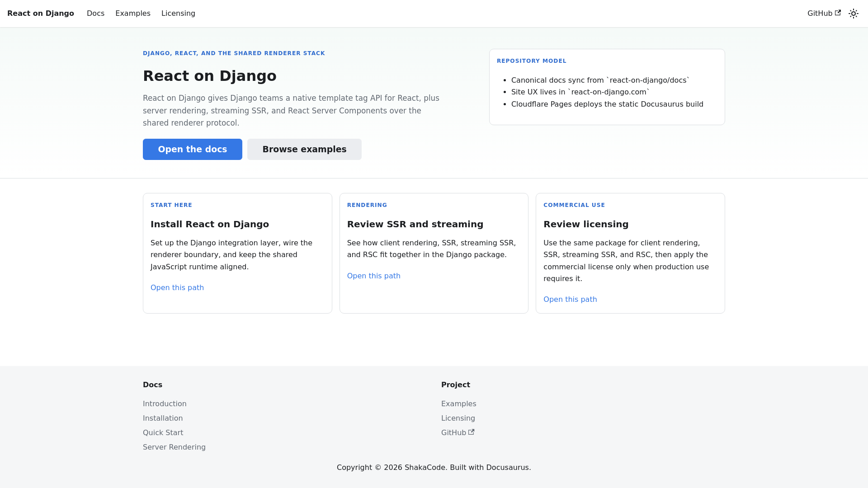Viewport: 868px width, 488px height.
Task: Open the Licensing footer link under Project
Action: [458, 418]
